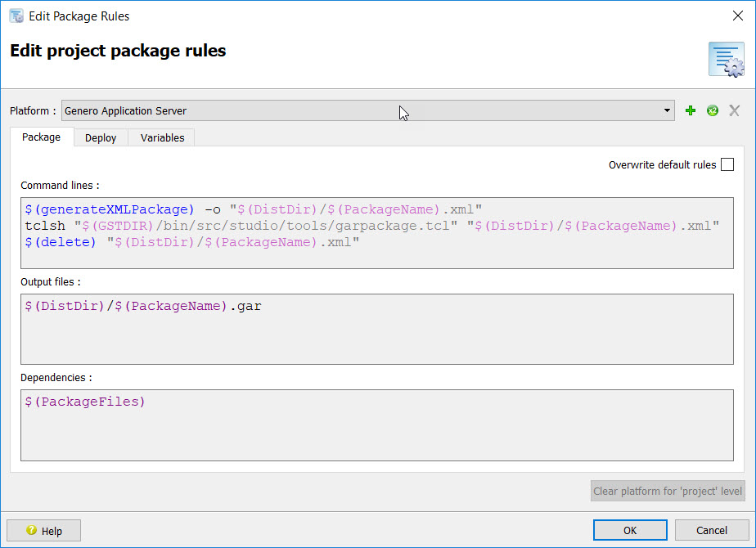This screenshot has width=756, height=548.
Task: Click the Cancel button
Action: pyautogui.click(x=711, y=530)
